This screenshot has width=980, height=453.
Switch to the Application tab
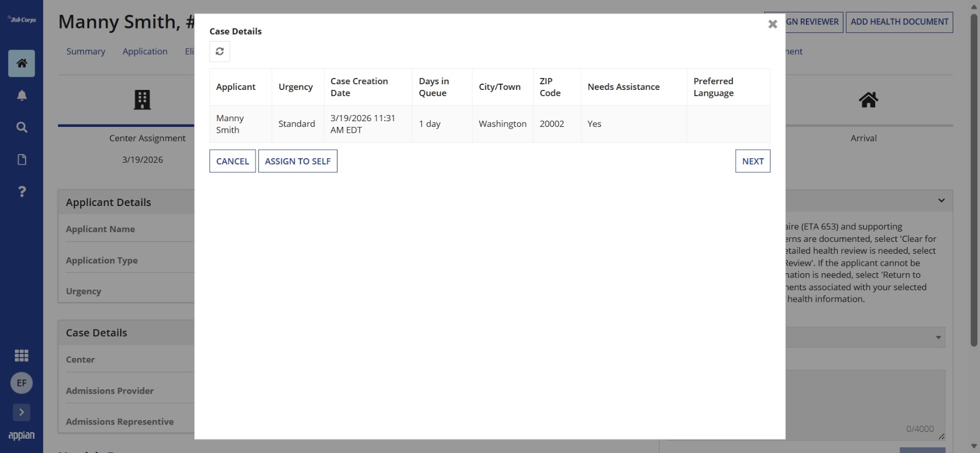click(145, 51)
